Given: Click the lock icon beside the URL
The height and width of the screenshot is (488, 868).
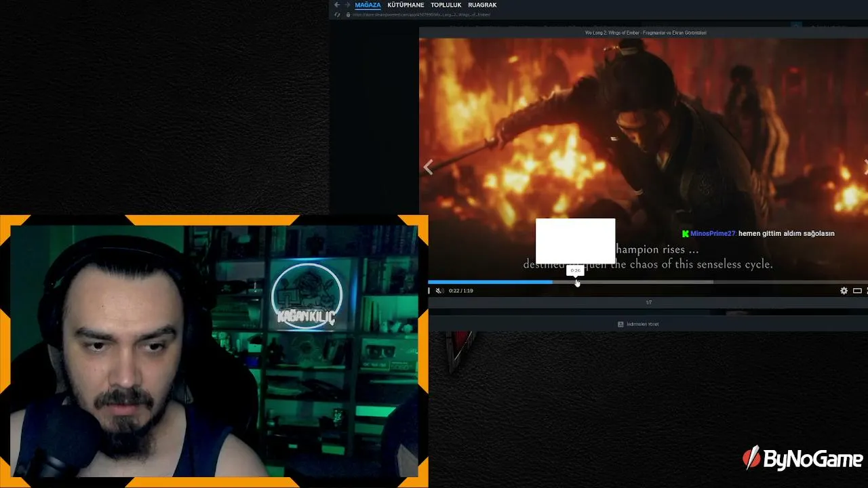Looking at the screenshot, I should 348,14.
